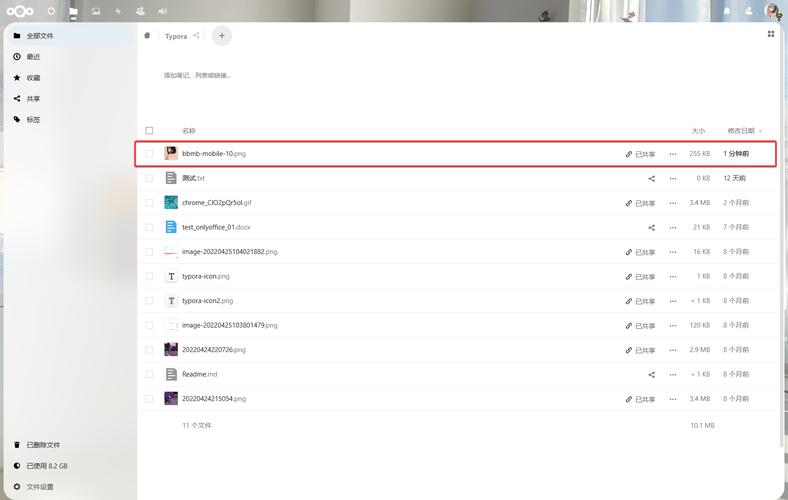The image size is (788, 500).
Task: Open shared link status for bbmb-mobile-10.png
Action: click(640, 154)
